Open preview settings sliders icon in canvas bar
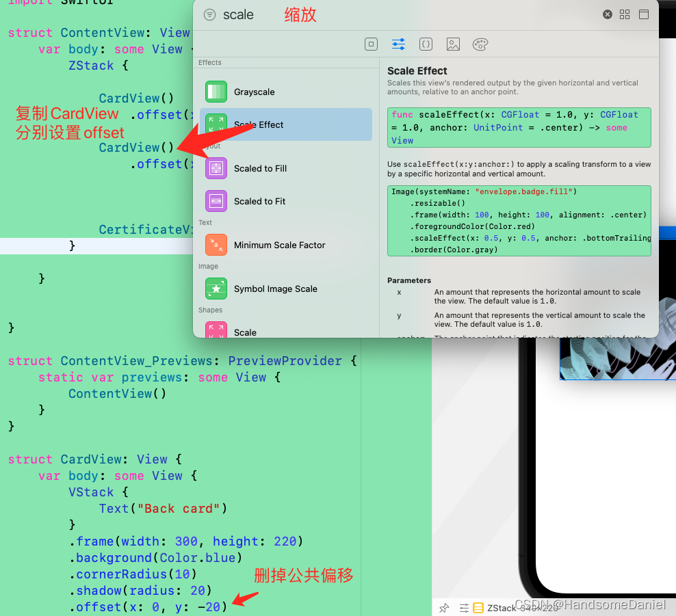Image resolution: width=676 pixels, height=616 pixels. pyautogui.click(x=464, y=608)
